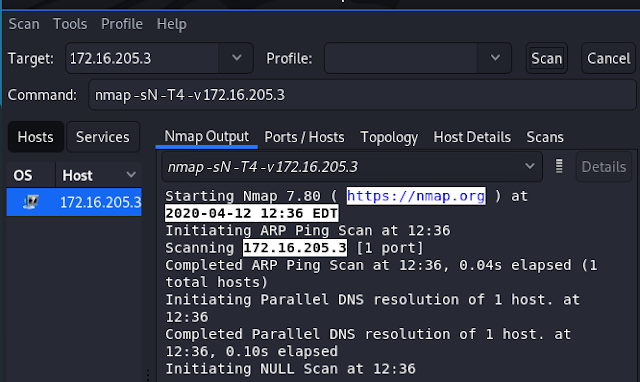Click the OS column header
This screenshot has width=640, height=382.
(31, 175)
